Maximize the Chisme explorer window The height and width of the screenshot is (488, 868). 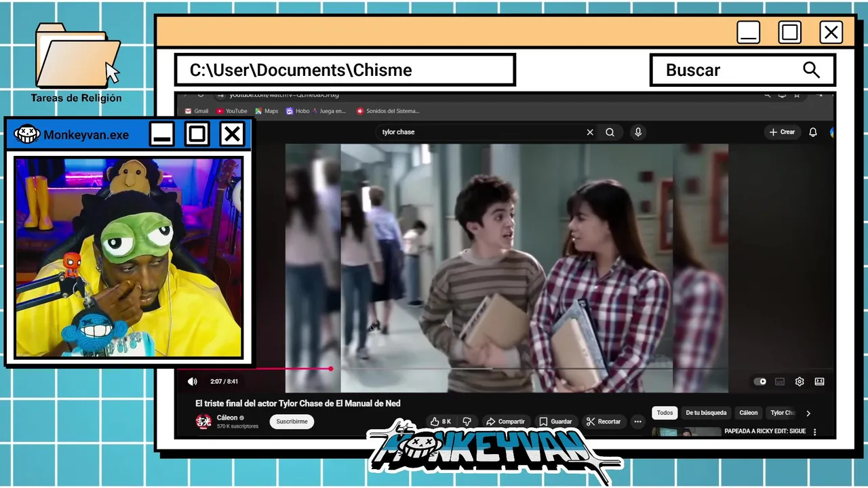pyautogui.click(x=790, y=32)
